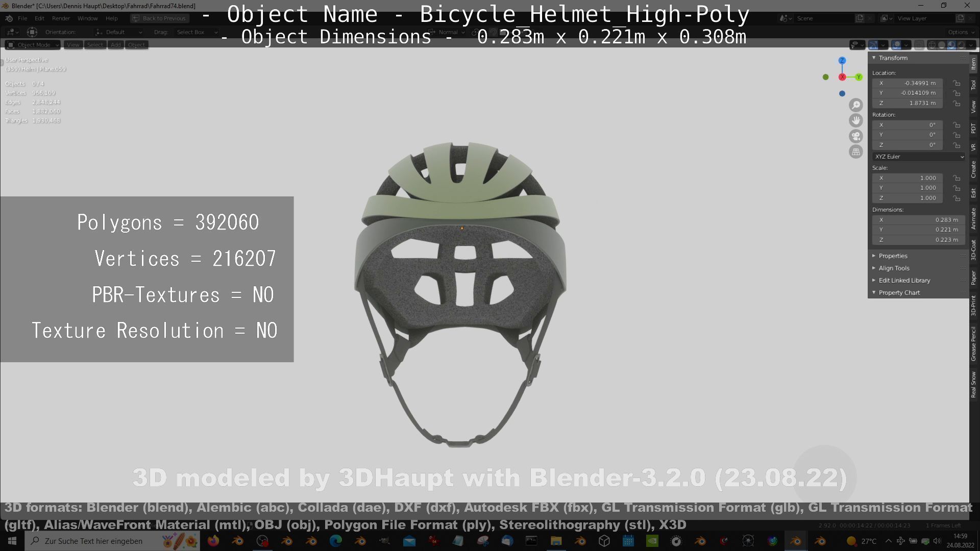This screenshot has width=980, height=551.
Task: Click the new view layer copy icon
Action: pos(960,18)
